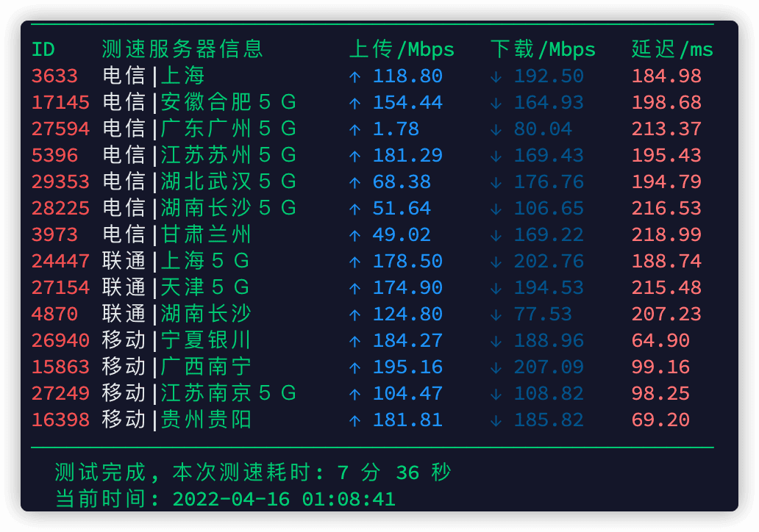Screen dimensions: 759x532
Task: Click server name 安徽合肥5G
Action: [x=228, y=102]
